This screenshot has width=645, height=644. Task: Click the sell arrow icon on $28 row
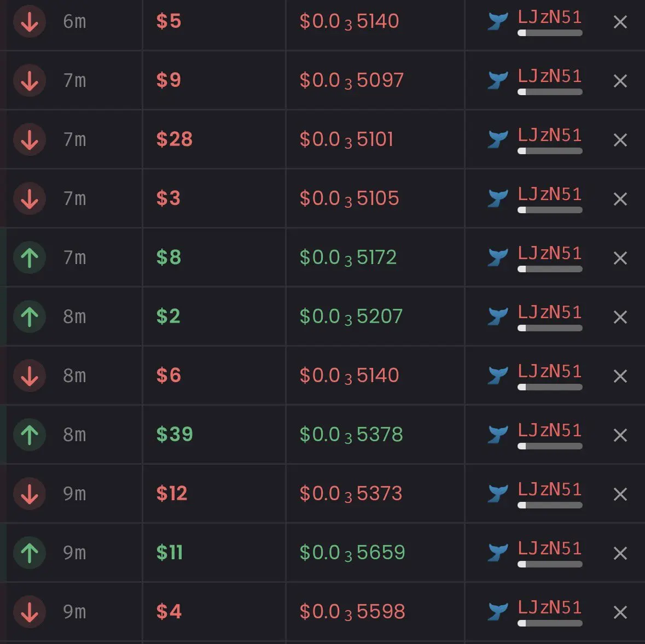coord(29,139)
